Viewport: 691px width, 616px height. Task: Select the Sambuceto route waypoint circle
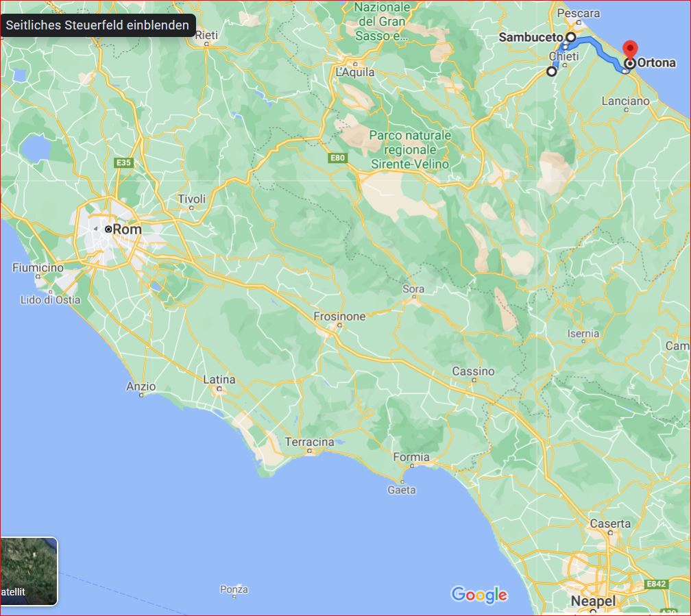pyautogui.click(x=570, y=37)
